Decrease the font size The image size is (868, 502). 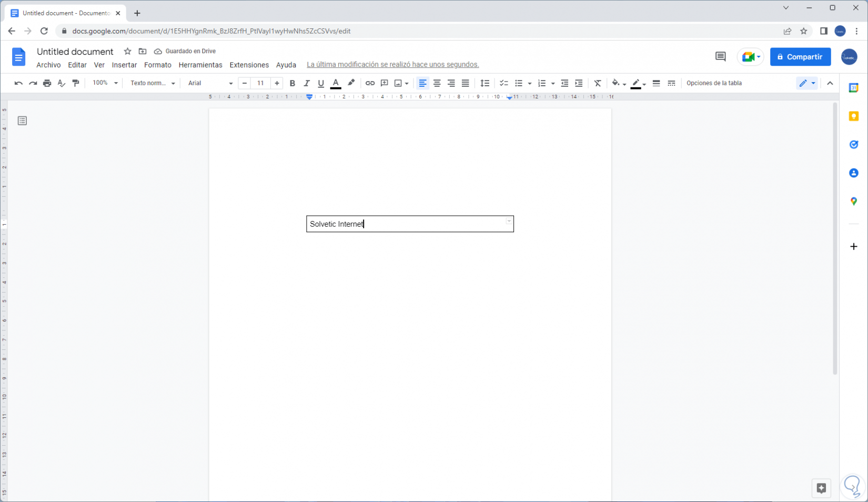tap(245, 83)
